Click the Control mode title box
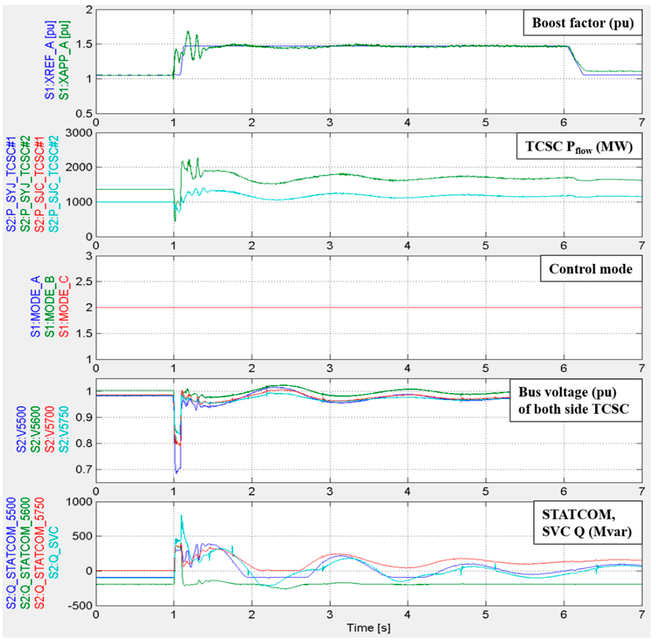This screenshot has height=644, width=656. (x=590, y=269)
